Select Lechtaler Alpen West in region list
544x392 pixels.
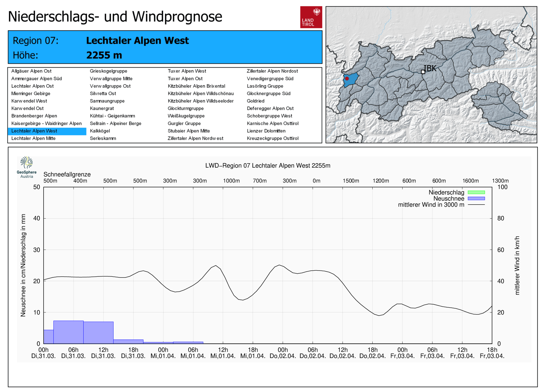click(x=34, y=131)
